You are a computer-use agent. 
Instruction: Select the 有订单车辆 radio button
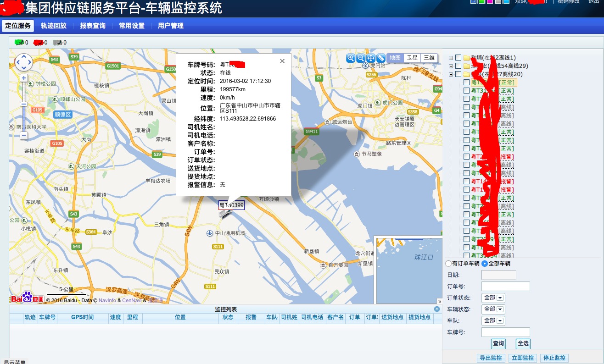[448, 264]
